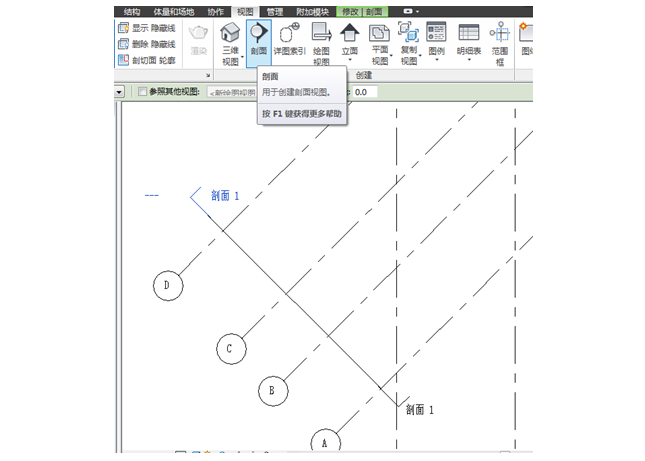Click the 剖切面 轮廓 button
The height and width of the screenshot is (461, 645).
146,60
